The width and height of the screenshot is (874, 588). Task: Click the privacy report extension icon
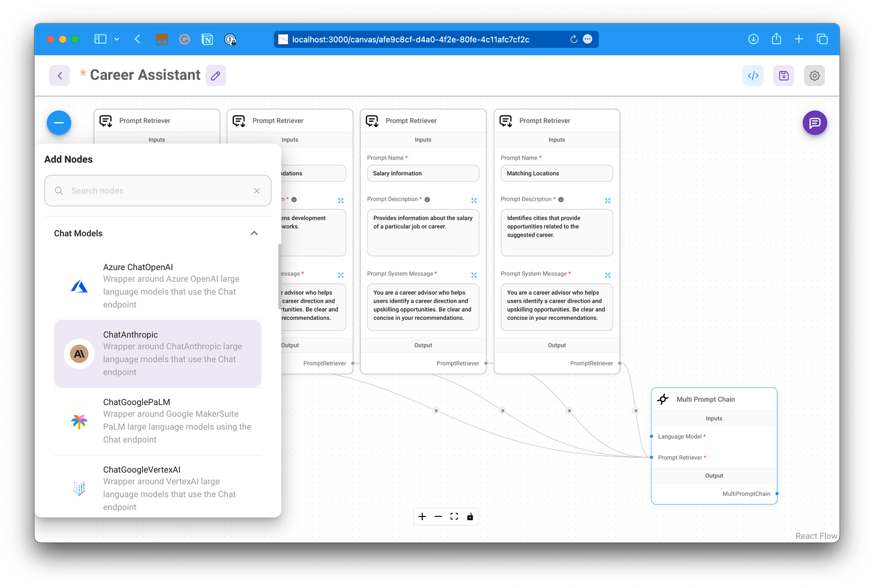230,39
